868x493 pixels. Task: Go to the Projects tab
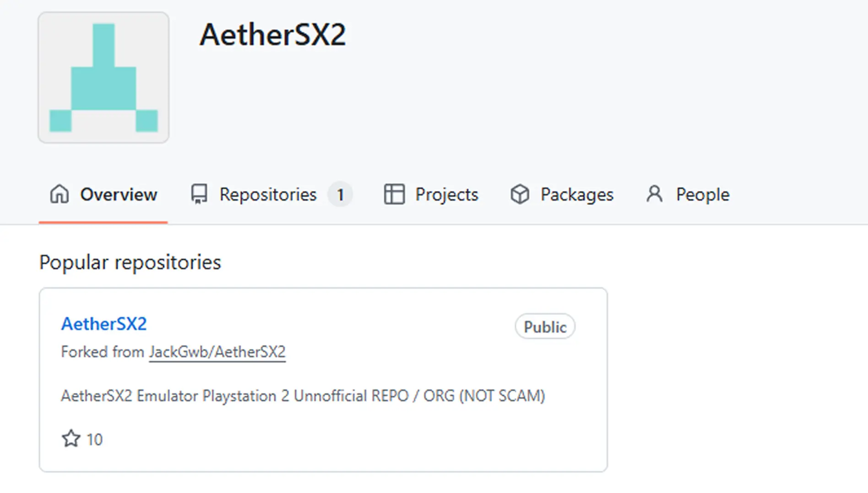[x=446, y=195]
